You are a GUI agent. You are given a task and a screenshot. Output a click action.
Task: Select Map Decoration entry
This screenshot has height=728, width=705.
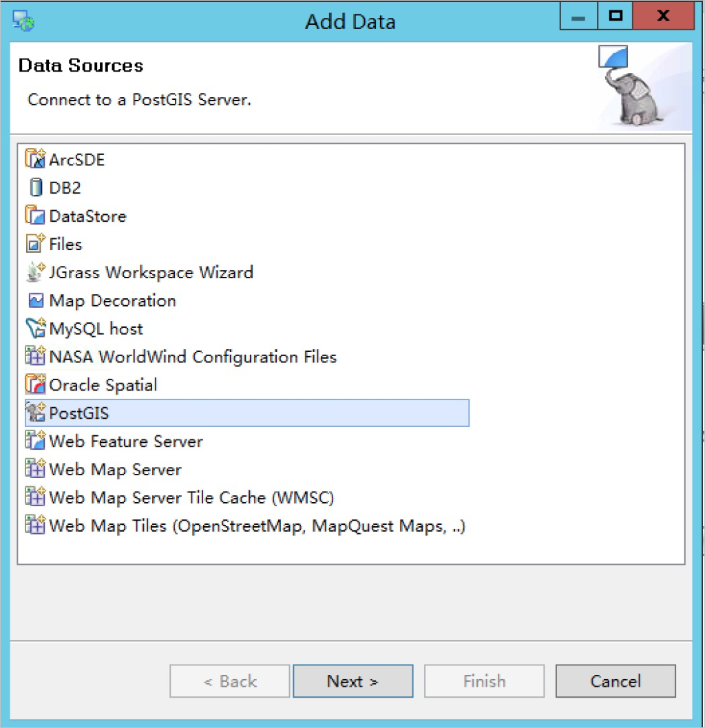[113, 301]
